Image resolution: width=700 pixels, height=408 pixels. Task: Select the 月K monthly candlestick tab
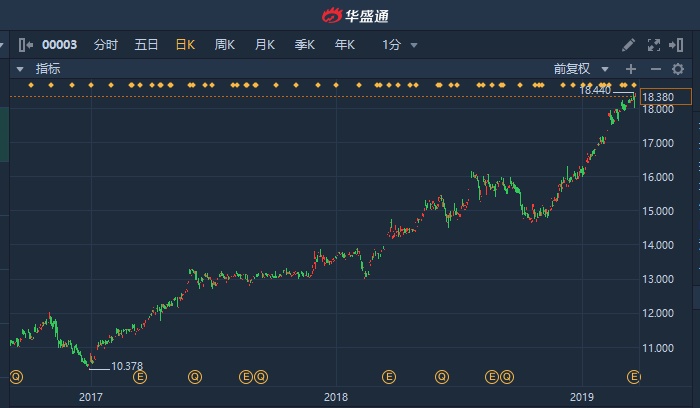[x=264, y=45]
